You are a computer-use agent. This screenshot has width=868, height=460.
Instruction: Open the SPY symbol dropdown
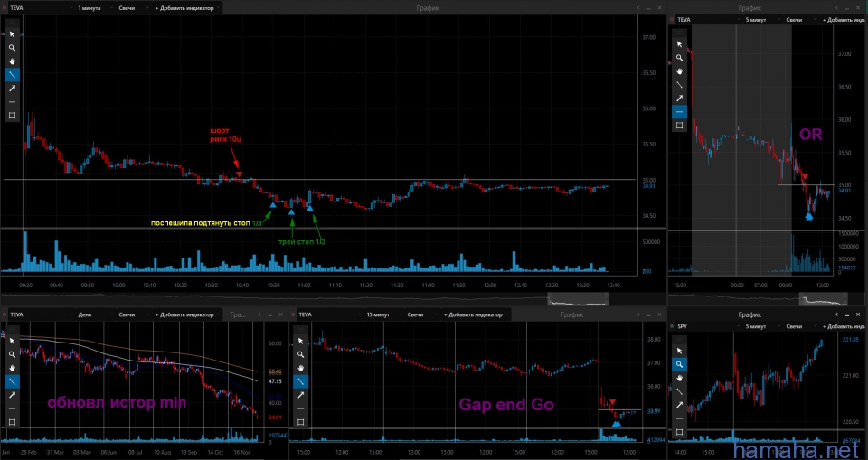(707, 326)
